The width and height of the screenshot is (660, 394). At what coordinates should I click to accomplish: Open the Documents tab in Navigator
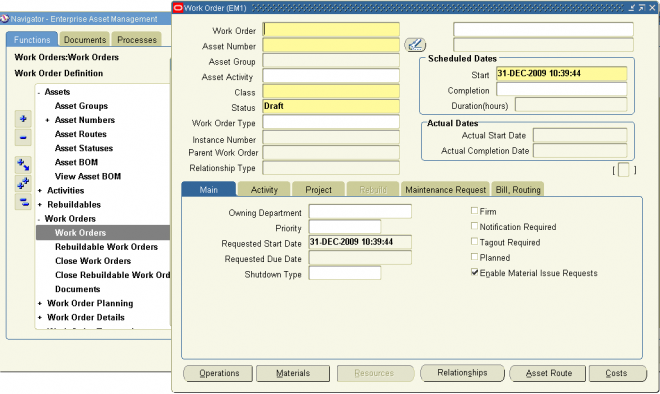(x=85, y=40)
